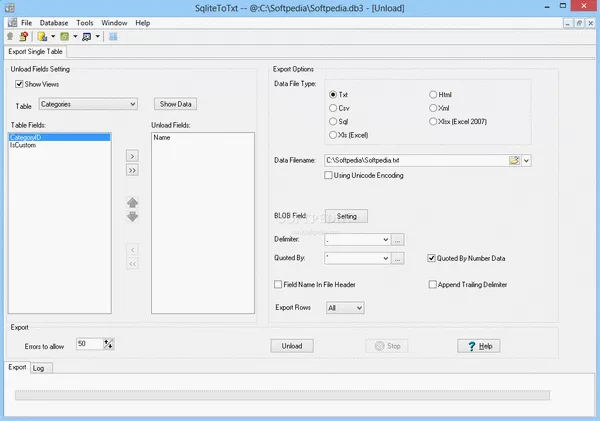Open the Window menu
Viewport: 600px width, 421px height.
(114, 23)
